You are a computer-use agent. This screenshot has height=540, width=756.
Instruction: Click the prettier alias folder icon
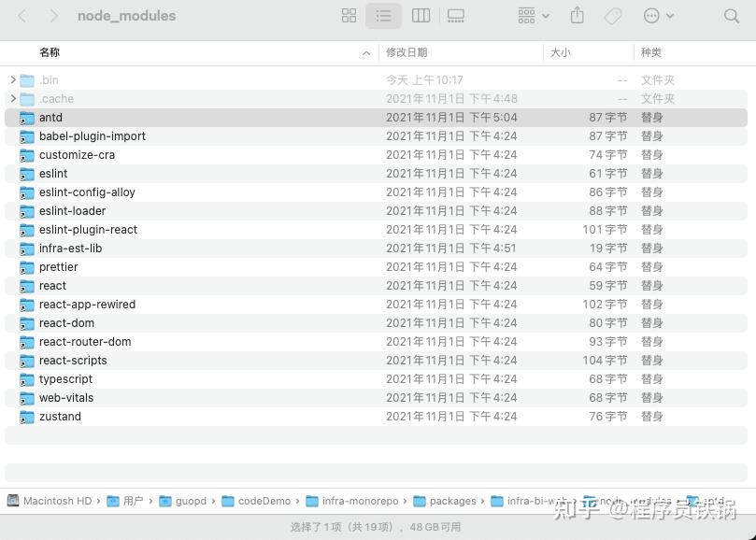tap(27, 267)
